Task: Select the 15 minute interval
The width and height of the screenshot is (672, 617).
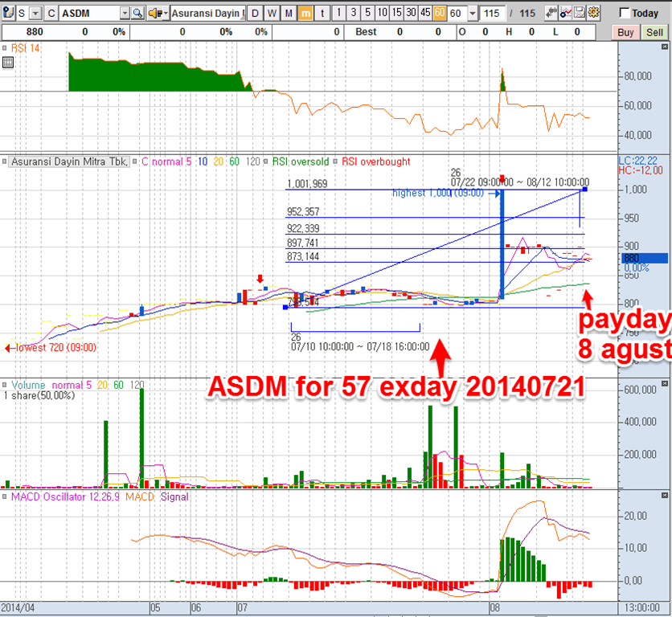Action: (397, 13)
